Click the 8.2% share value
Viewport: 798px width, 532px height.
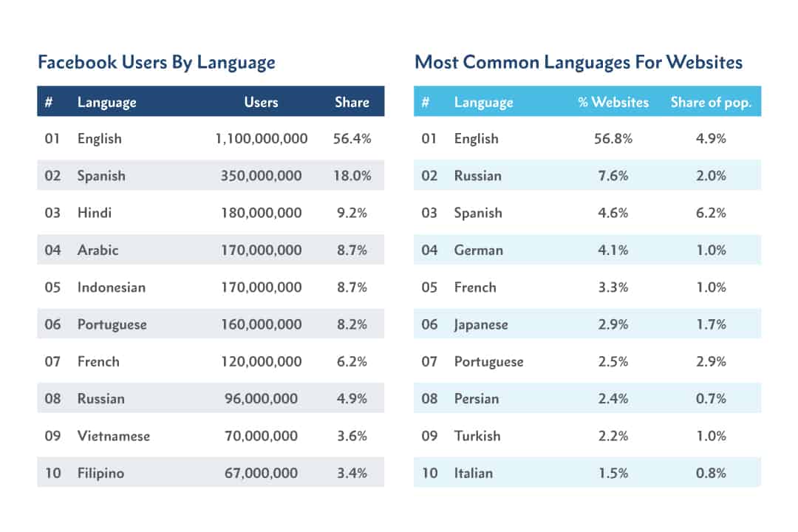tap(352, 324)
